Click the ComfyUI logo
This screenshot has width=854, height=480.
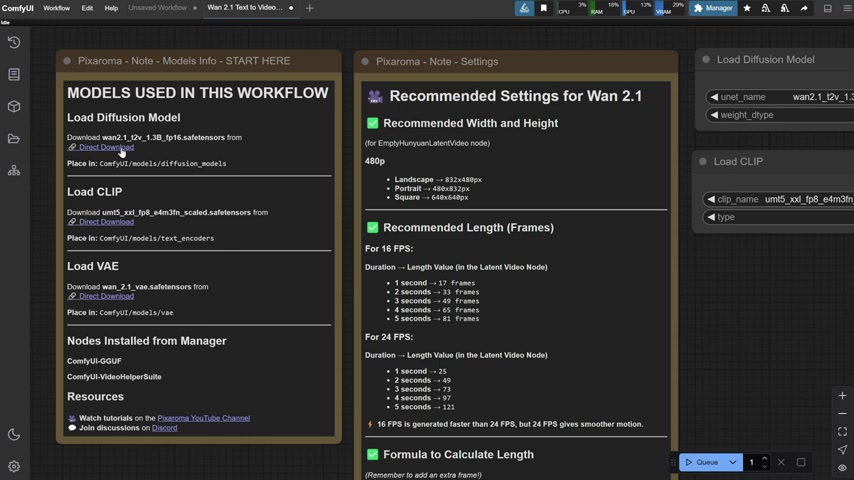17,8
